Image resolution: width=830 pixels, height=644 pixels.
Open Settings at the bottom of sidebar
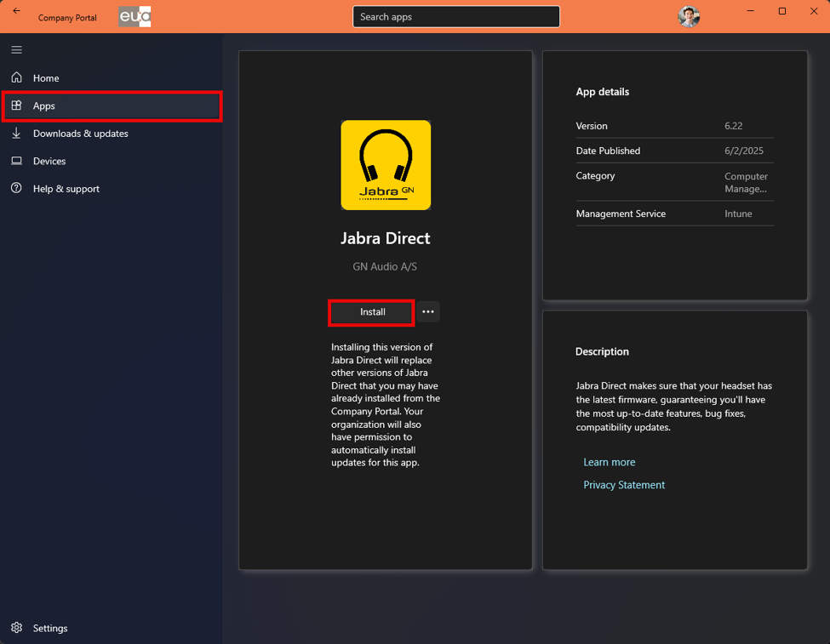[112, 628]
